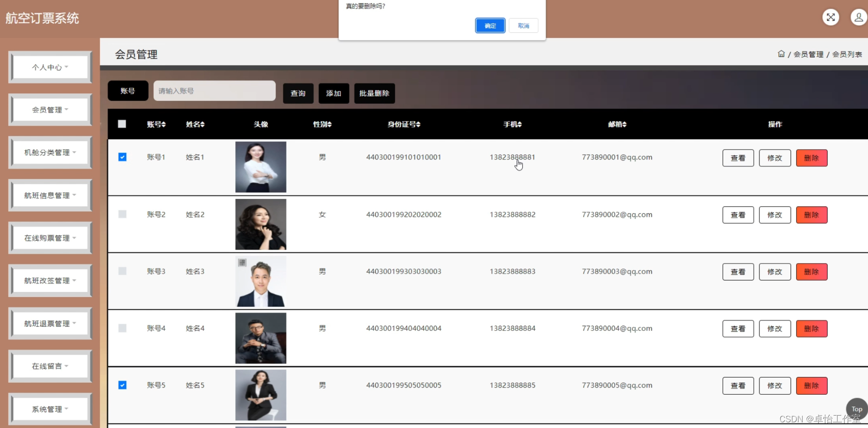The width and height of the screenshot is (868, 428).
Task: Open the avatar photo of 姓名1
Action: tap(261, 167)
